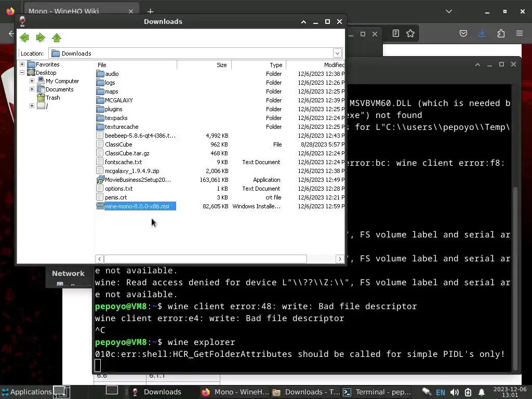Viewport: 532px width, 399px height.
Task: Open the Applications menu
Action: (26, 392)
